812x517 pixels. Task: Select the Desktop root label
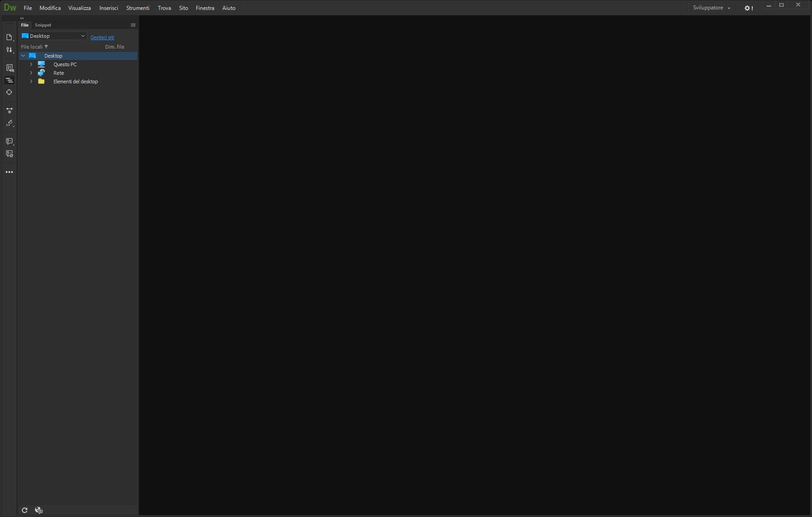53,56
